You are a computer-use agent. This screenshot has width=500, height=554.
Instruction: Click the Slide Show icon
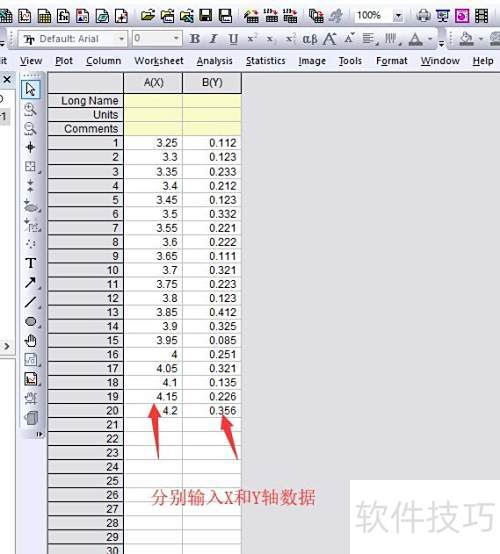pyautogui.click(x=442, y=16)
